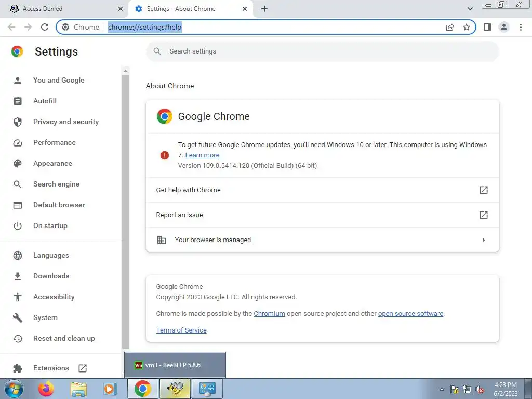Reload the current page
The width and height of the screenshot is (532, 399).
(x=45, y=27)
